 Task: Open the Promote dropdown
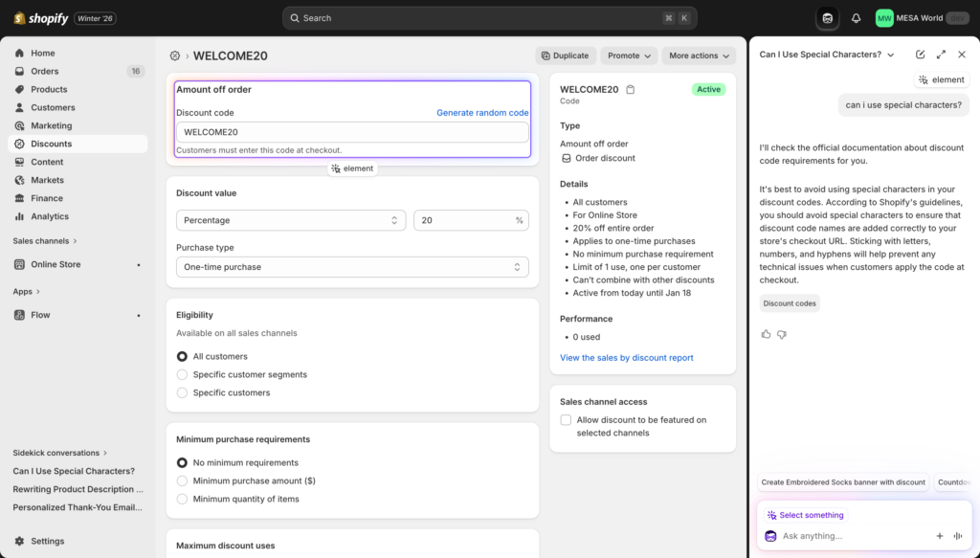pyautogui.click(x=629, y=56)
